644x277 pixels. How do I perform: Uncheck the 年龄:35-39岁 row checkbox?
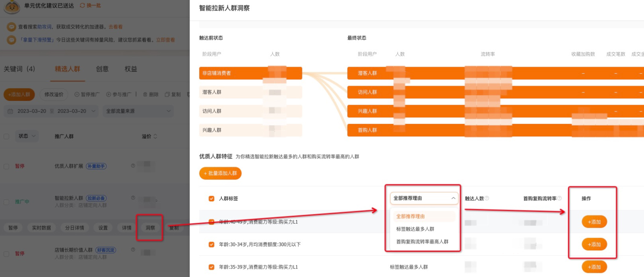click(211, 267)
